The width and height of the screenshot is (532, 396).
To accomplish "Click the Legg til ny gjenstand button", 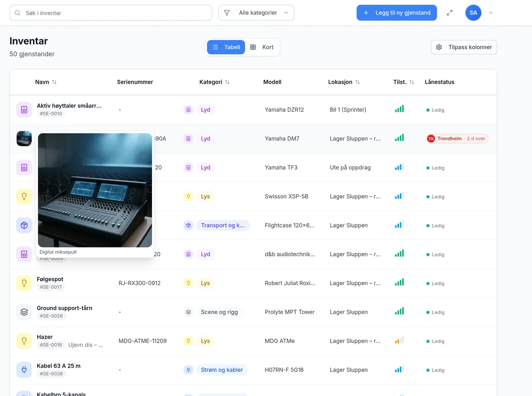I will 397,13.
